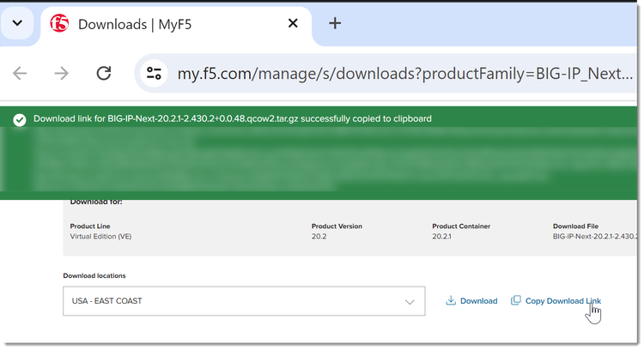Click the Virtual Edition (VE) product line
Screen dimensions: 644x350
100,235
